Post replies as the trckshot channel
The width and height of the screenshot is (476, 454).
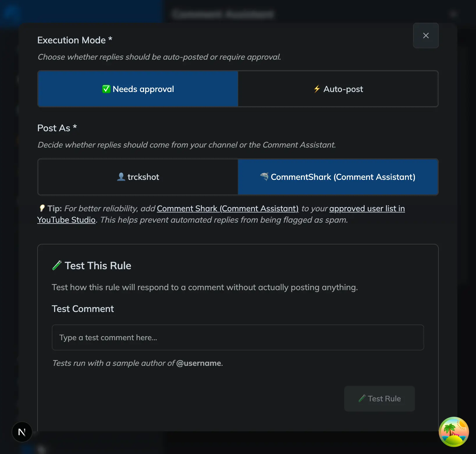click(x=138, y=177)
